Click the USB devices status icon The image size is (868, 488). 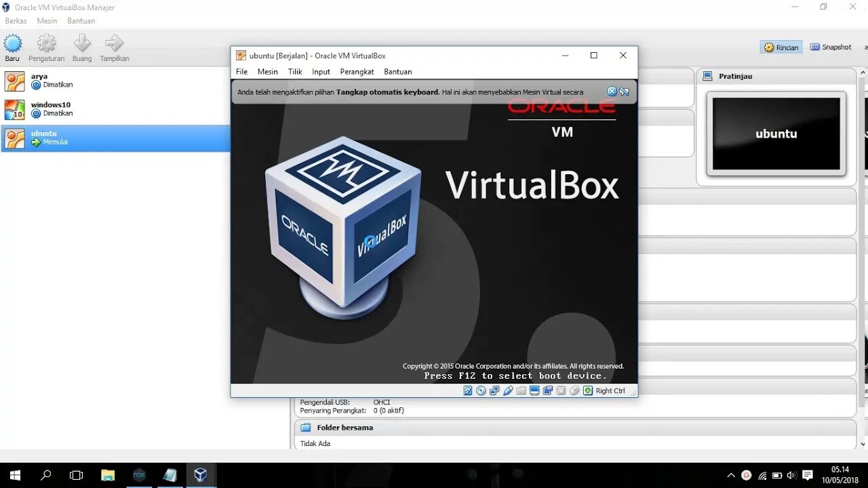(508, 390)
